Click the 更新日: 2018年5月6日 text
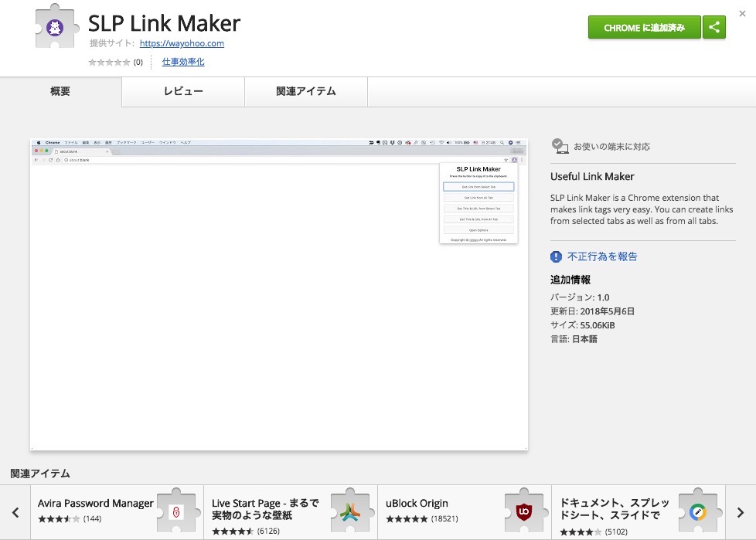Image resolution: width=756 pixels, height=540 pixels. (x=592, y=311)
